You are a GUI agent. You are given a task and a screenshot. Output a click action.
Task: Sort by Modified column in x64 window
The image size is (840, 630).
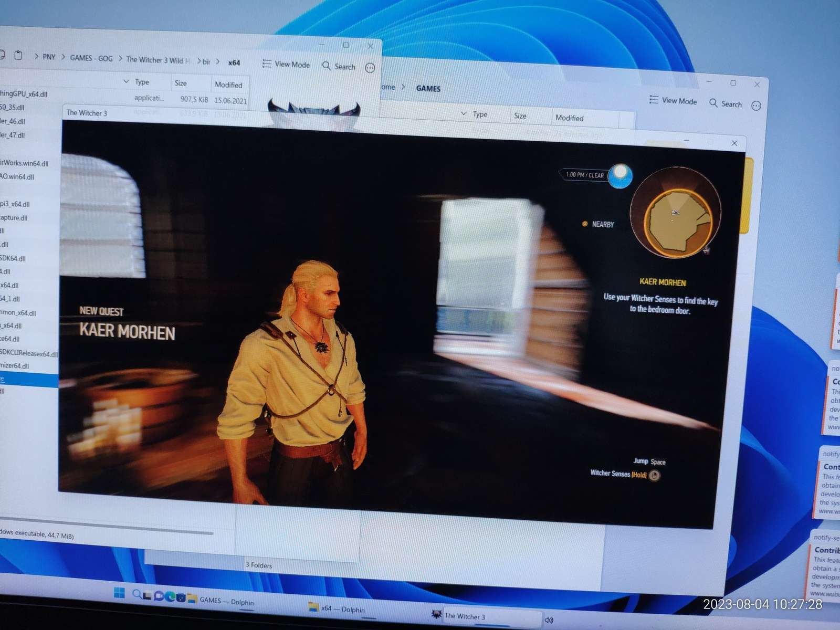click(228, 85)
